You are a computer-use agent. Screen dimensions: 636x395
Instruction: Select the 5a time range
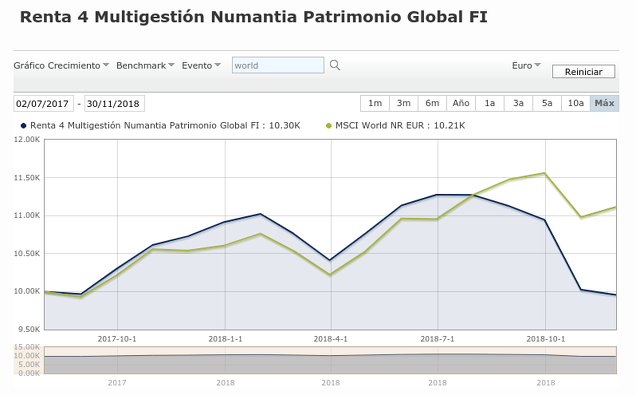point(547,103)
